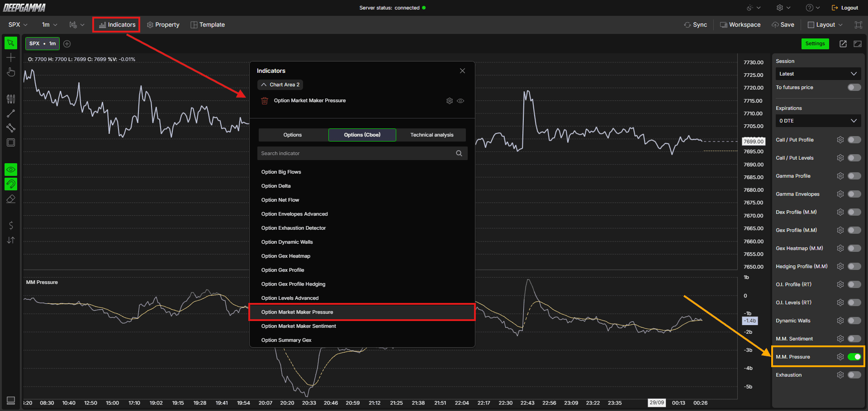Select the eraser tool
Image resolution: width=868 pixels, height=411 pixels.
pyautogui.click(x=11, y=199)
